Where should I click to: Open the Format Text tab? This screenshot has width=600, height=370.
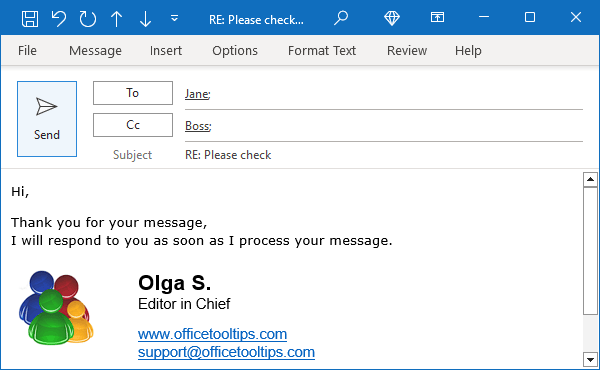pyautogui.click(x=322, y=51)
